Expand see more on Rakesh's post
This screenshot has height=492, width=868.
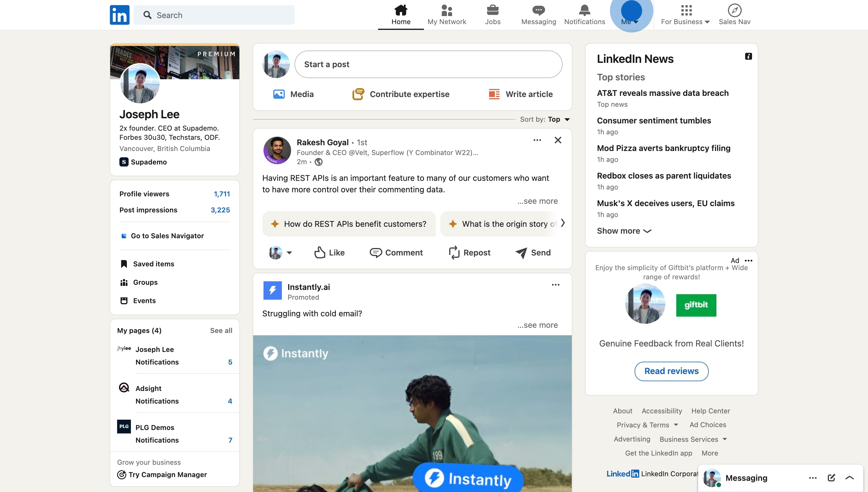(538, 201)
